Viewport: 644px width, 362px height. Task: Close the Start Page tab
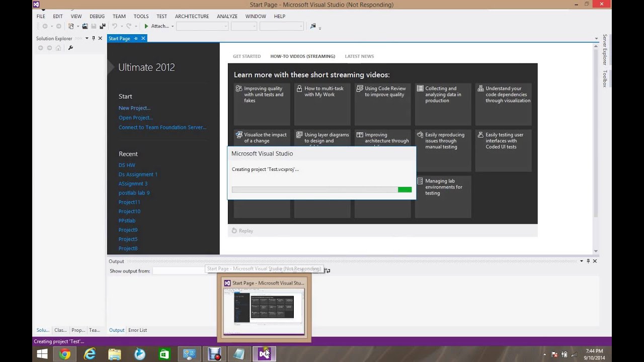(143, 38)
